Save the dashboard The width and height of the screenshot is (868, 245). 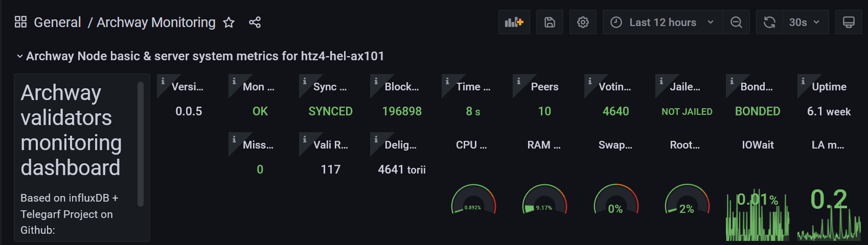pos(550,22)
